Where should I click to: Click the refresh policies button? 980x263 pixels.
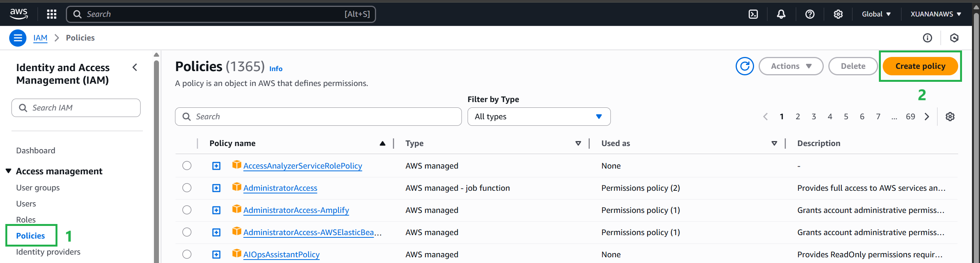pos(744,66)
